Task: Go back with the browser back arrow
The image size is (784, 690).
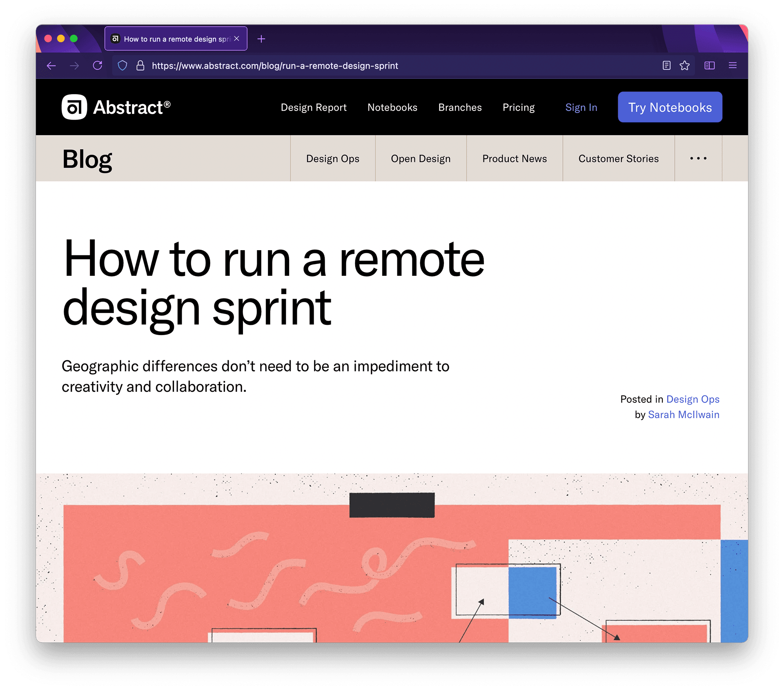Action: coord(51,66)
